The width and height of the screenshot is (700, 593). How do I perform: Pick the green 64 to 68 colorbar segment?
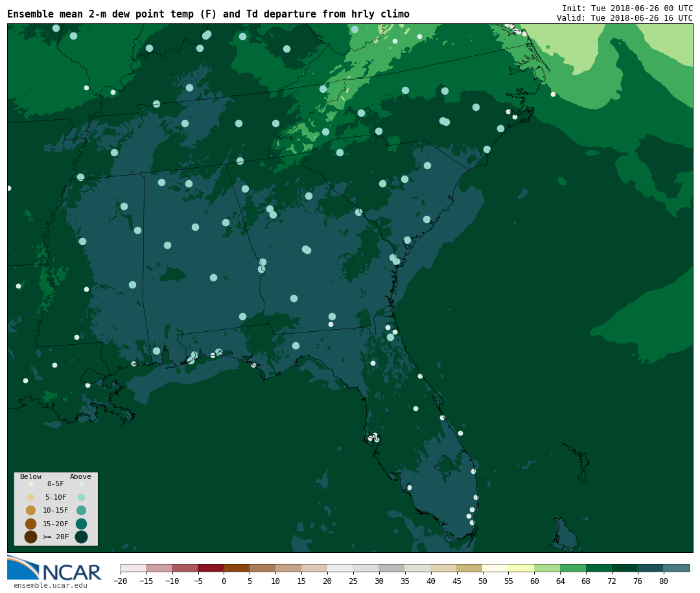point(574,568)
